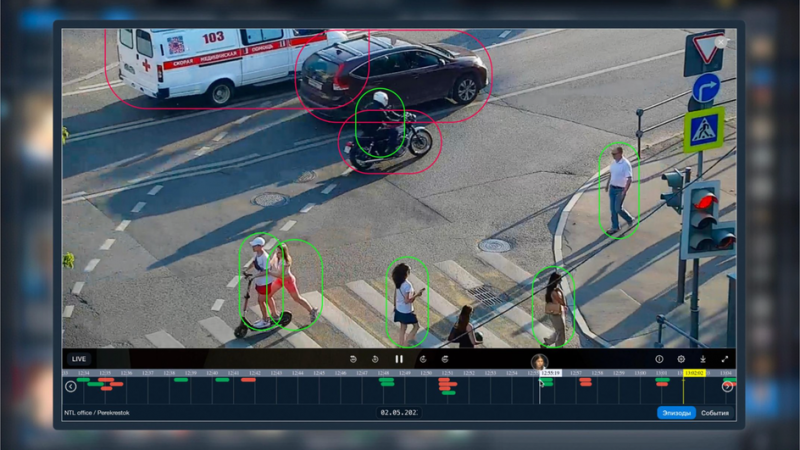The height and width of the screenshot is (450, 800).
Task: Step back with the small rewind icon left of pause
Action: pos(375,359)
